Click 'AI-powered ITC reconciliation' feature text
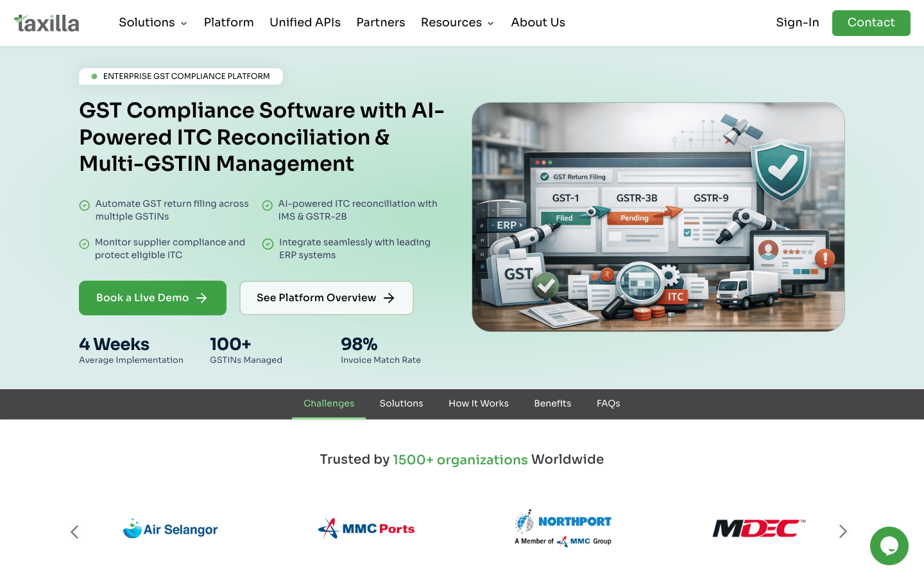 (x=357, y=210)
